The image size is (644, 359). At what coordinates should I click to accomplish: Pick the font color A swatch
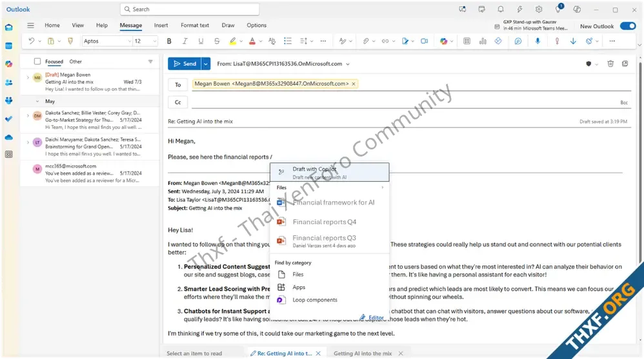(x=252, y=41)
